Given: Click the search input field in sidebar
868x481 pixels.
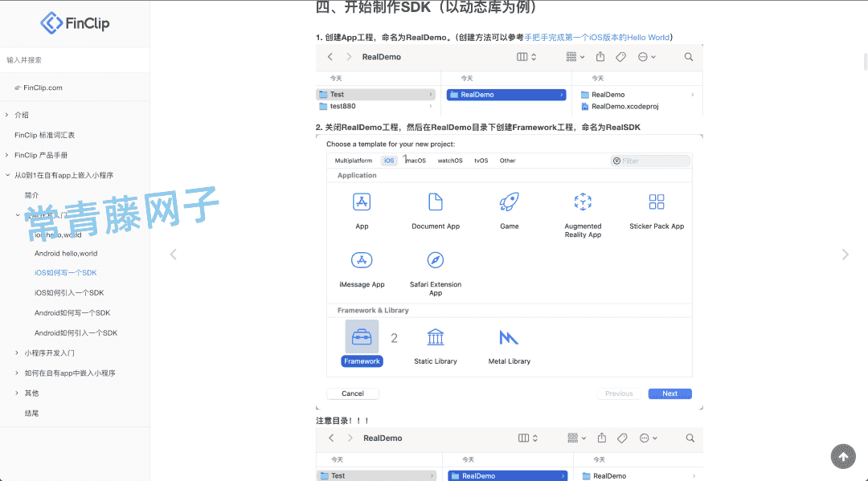Looking at the screenshot, I should point(75,59).
